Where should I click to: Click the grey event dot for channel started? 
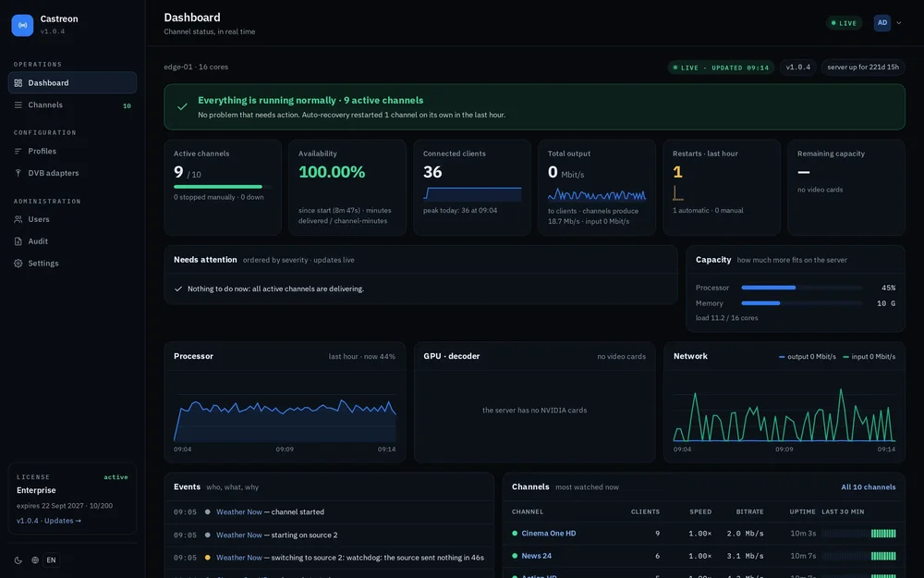(207, 512)
